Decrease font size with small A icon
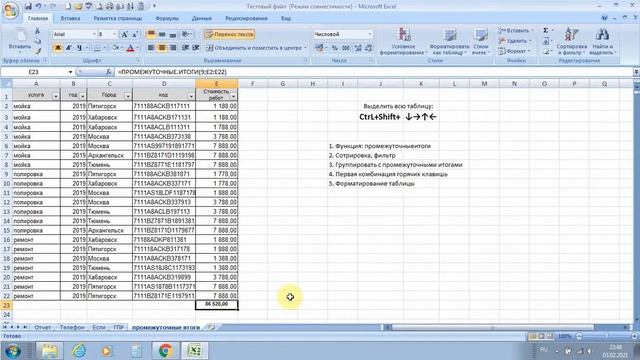Viewport: 640px width, 360px height. 134,34
